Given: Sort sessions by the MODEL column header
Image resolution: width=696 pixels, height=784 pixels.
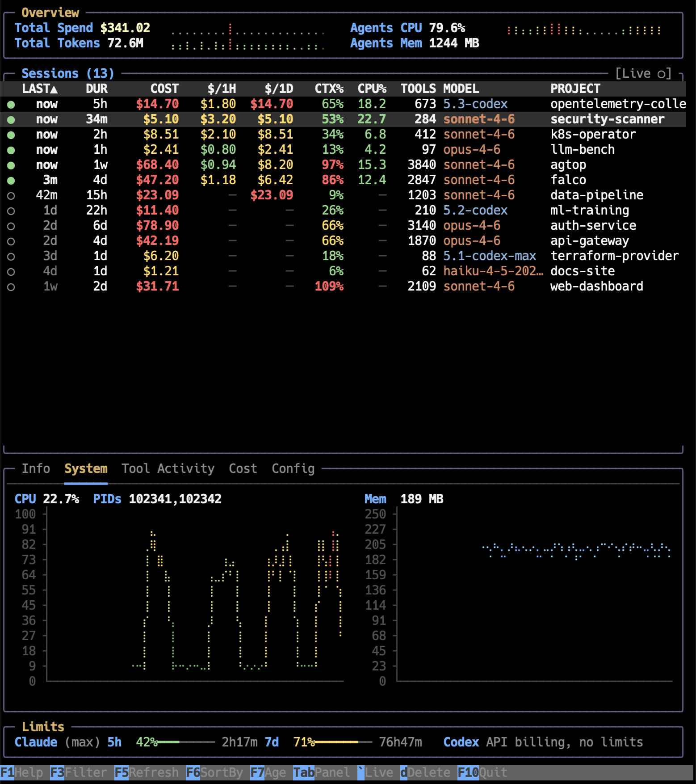Looking at the screenshot, I should point(461,89).
